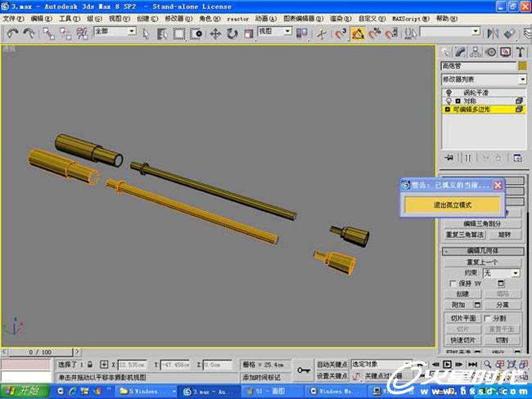Open the 文件 menu
Screen dimensions: 532x399
13,19
